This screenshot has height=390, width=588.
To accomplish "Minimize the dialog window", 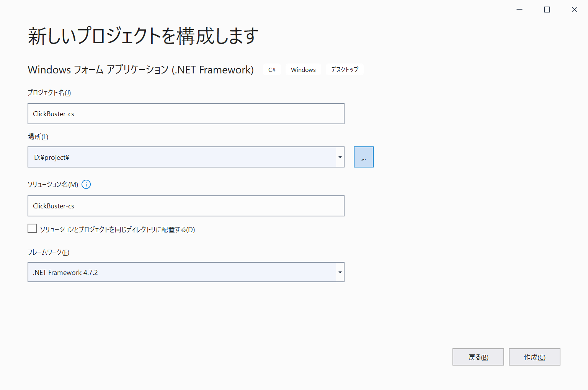I will tap(519, 10).
